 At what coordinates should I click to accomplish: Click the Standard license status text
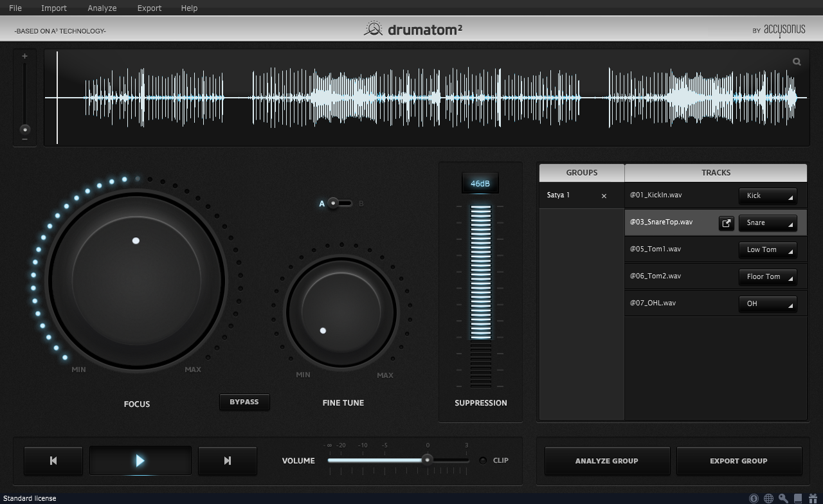pyautogui.click(x=30, y=498)
